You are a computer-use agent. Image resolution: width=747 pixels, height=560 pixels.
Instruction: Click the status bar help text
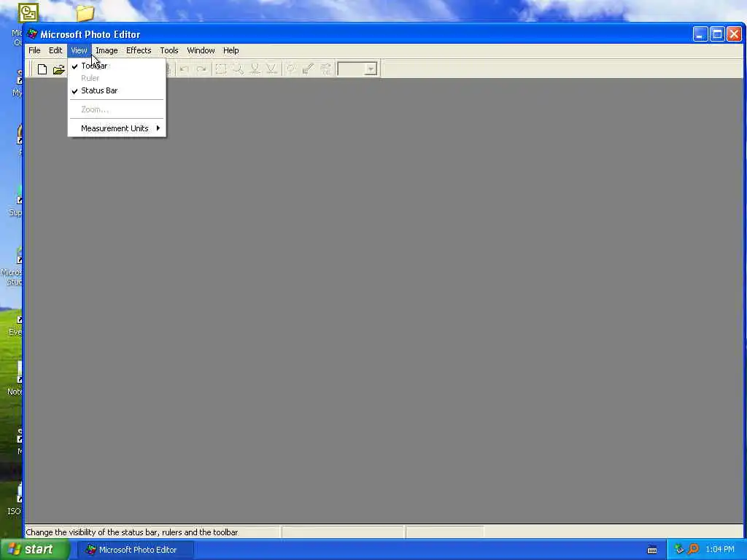pos(132,532)
